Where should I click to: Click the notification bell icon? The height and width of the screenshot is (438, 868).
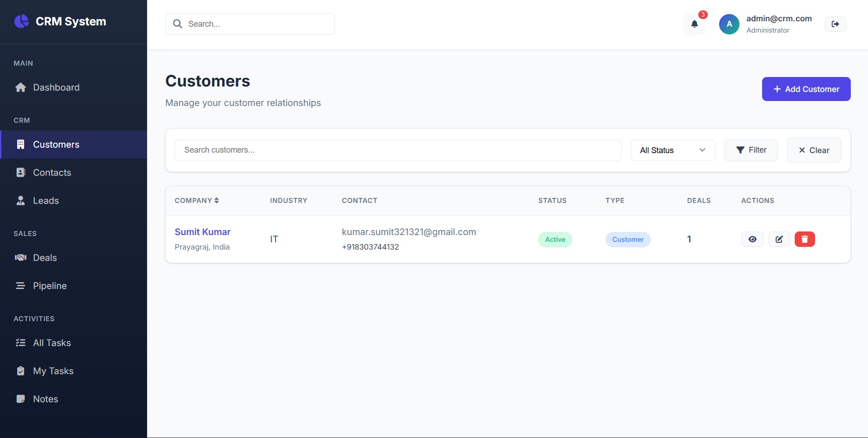pyautogui.click(x=694, y=24)
